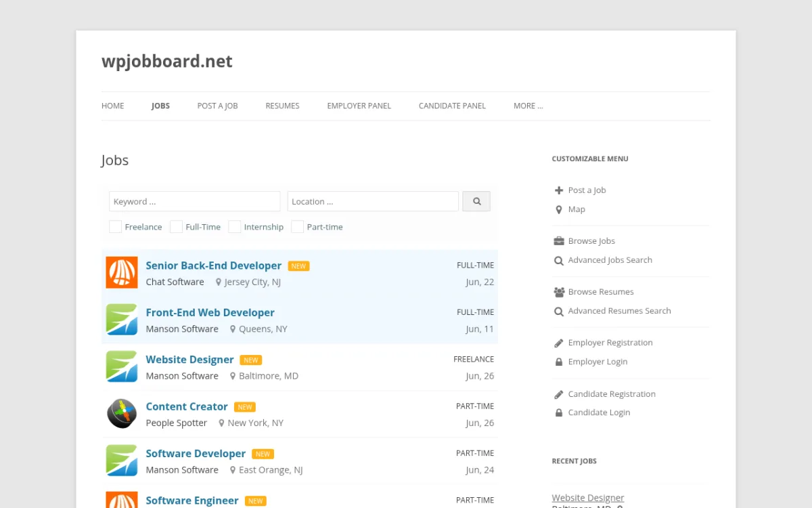Go to the HOME menu item

point(113,106)
